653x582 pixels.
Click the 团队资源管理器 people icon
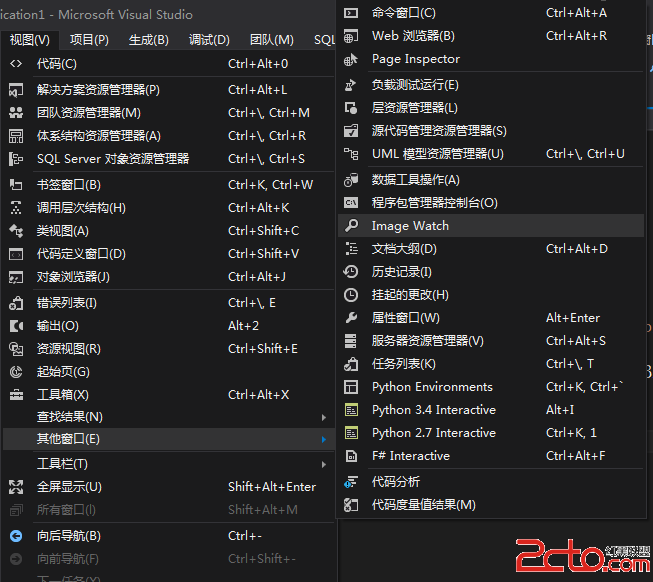coord(16,113)
